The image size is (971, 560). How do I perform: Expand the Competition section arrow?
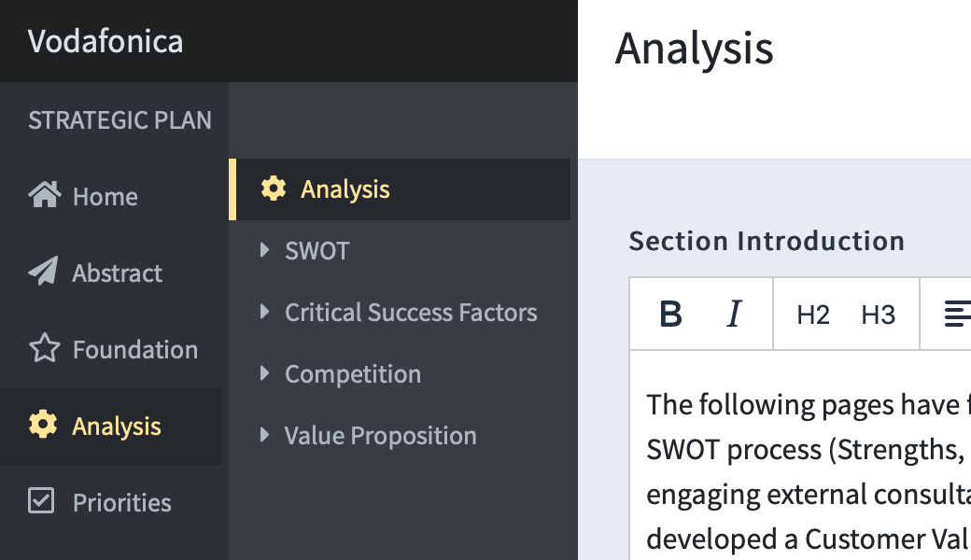tap(264, 373)
